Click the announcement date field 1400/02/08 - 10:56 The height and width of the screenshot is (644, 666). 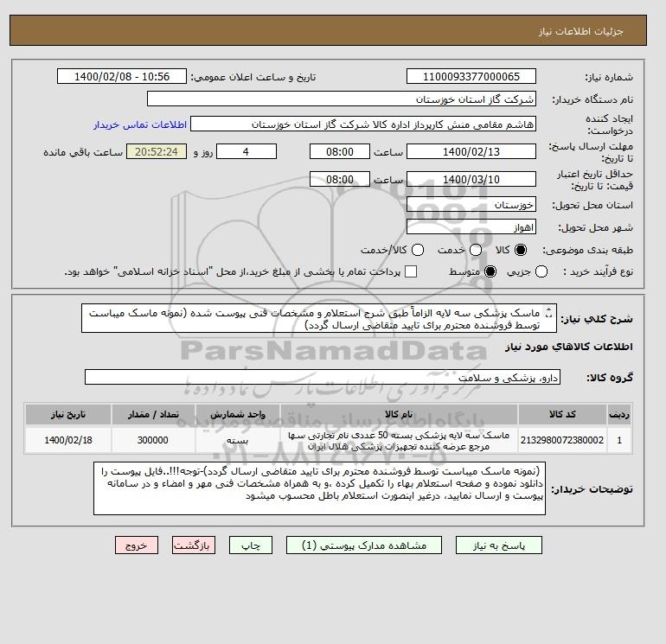(x=122, y=76)
